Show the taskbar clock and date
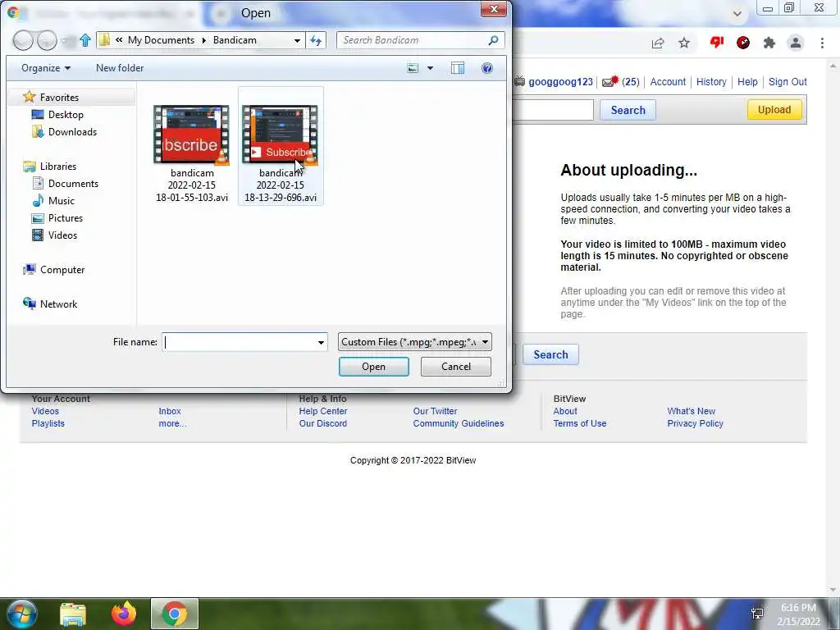Image resolution: width=840 pixels, height=630 pixels. point(799,614)
